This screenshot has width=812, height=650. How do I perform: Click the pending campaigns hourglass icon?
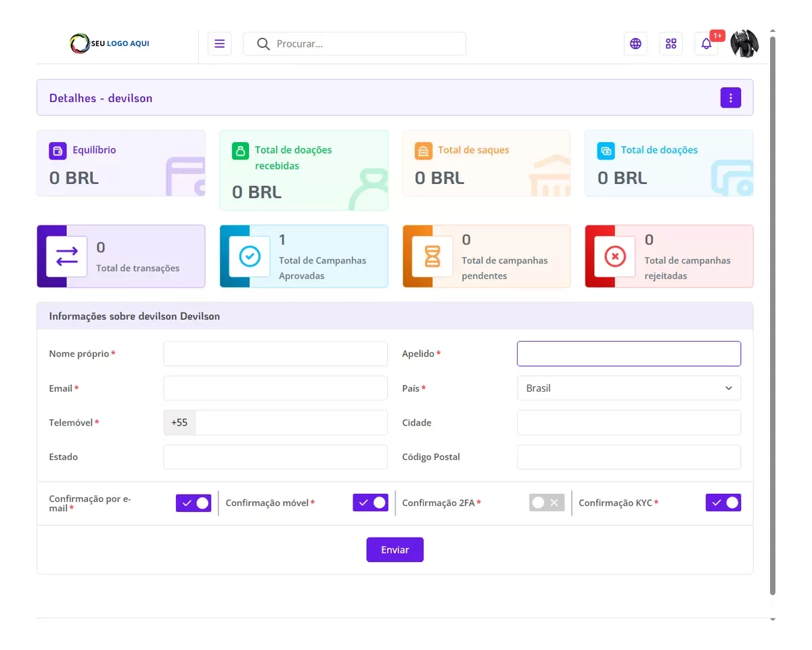(x=432, y=256)
